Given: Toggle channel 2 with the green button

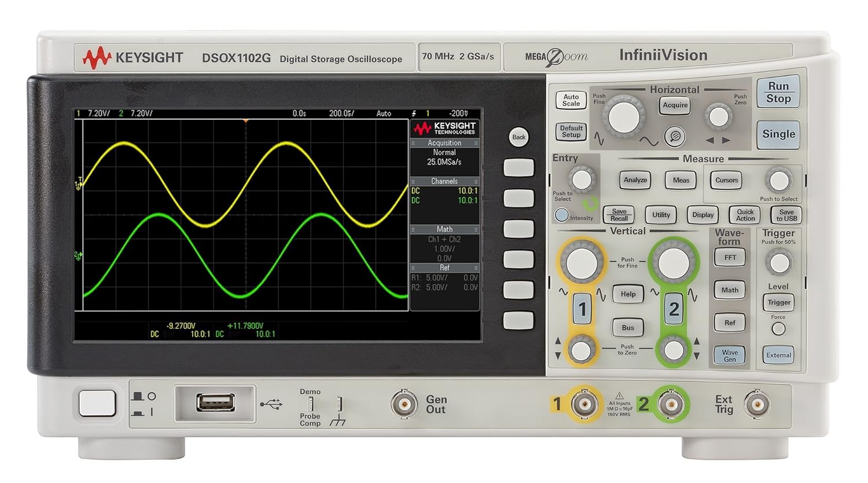Looking at the screenshot, I should pos(673,309).
